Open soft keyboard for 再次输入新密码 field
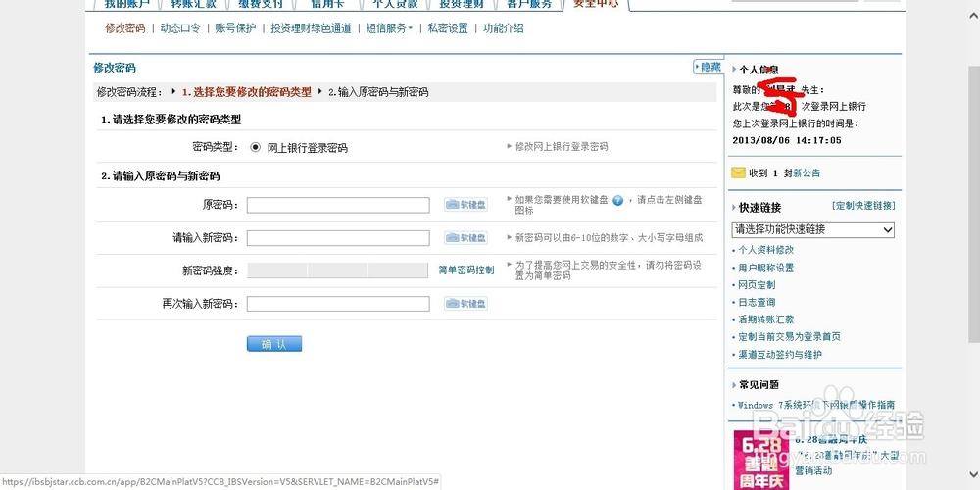The height and width of the screenshot is (490, 980). click(465, 304)
